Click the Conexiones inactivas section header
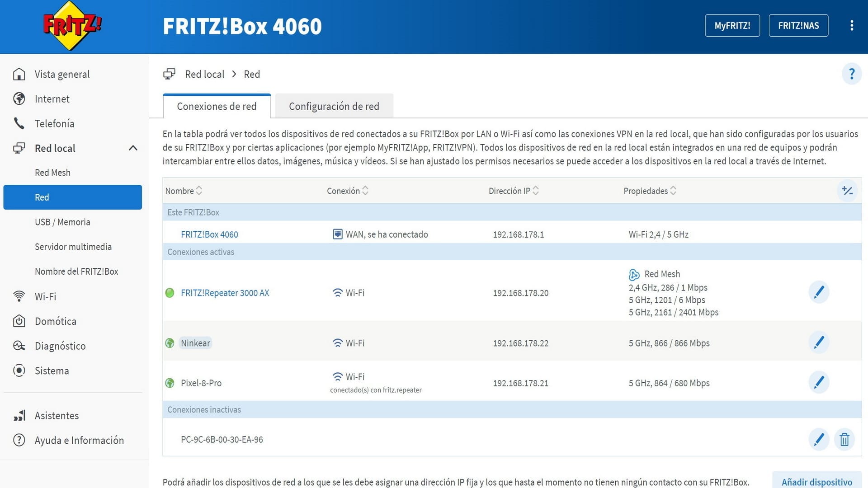Viewport: 868px width, 488px height. (512, 409)
